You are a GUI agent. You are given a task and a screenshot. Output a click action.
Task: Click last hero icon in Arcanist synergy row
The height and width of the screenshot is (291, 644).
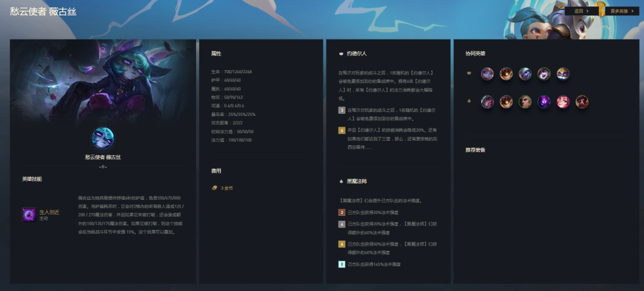[x=582, y=101]
